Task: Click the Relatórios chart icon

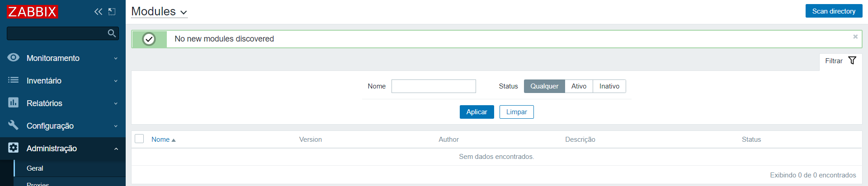Action: (14, 102)
